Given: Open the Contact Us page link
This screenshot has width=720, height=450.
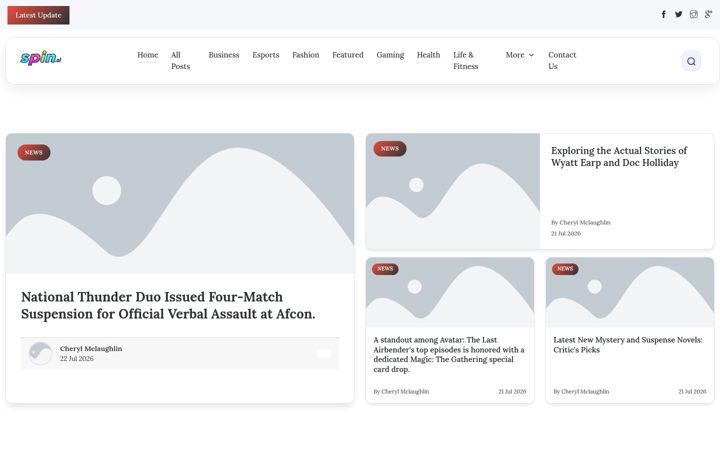Looking at the screenshot, I should 562,61.
